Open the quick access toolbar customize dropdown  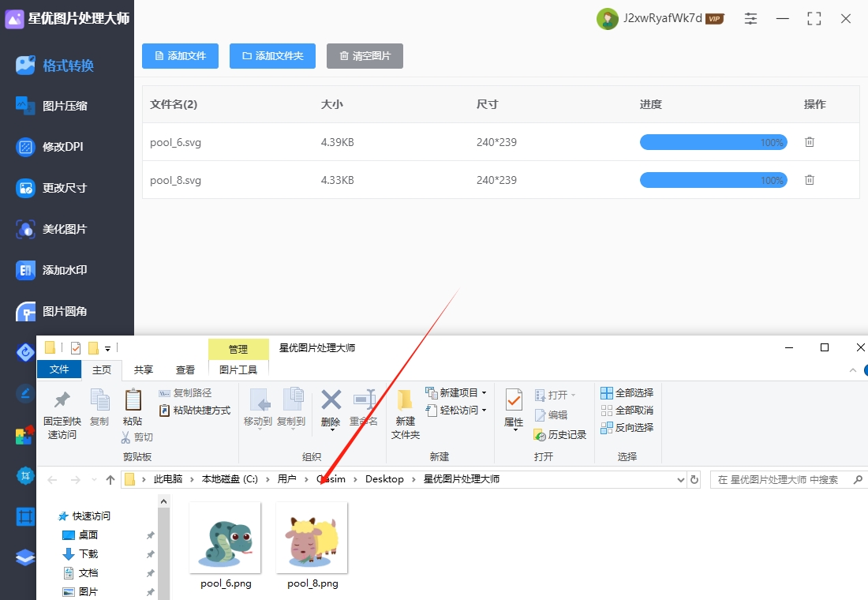tap(107, 348)
